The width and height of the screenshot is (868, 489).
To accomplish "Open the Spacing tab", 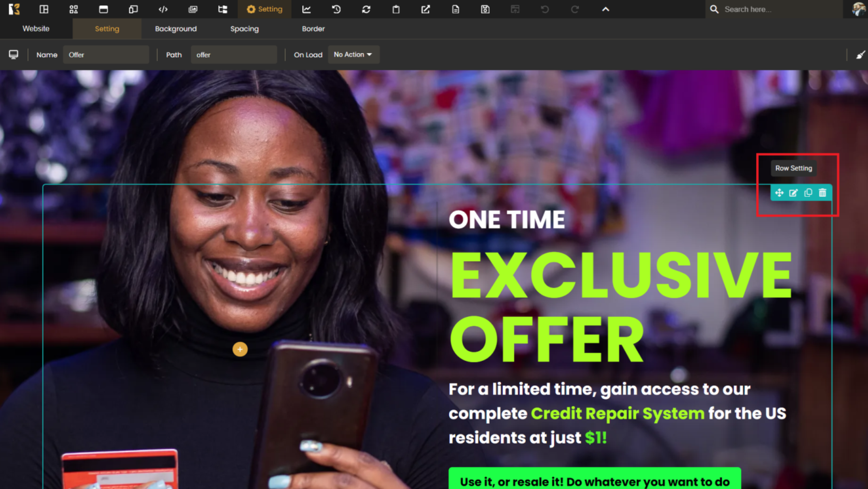I will (x=244, y=28).
